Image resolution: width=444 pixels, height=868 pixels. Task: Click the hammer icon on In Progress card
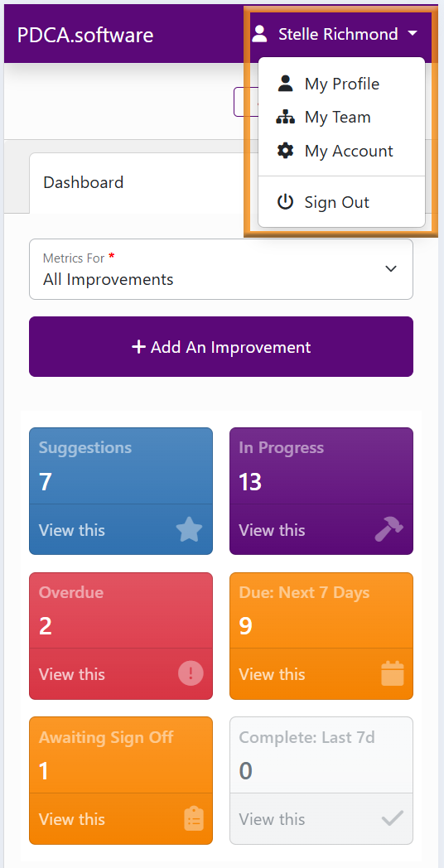(389, 530)
